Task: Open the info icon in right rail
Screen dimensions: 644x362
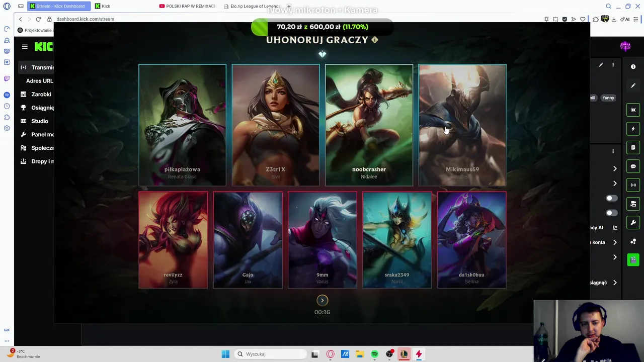Action: coord(633,66)
